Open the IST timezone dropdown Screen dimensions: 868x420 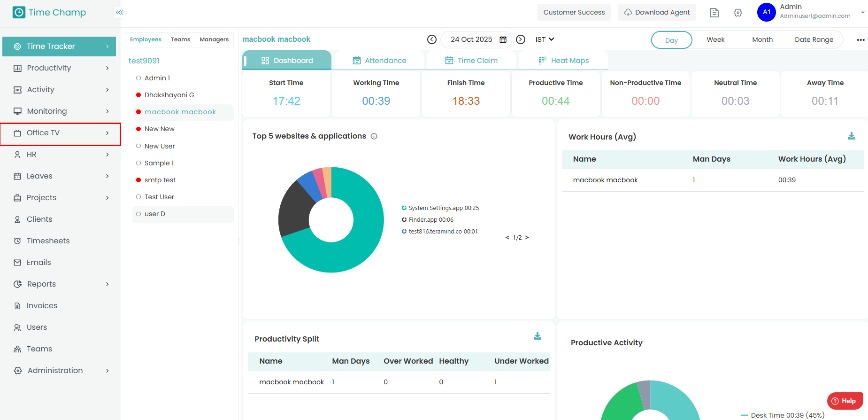(x=545, y=39)
